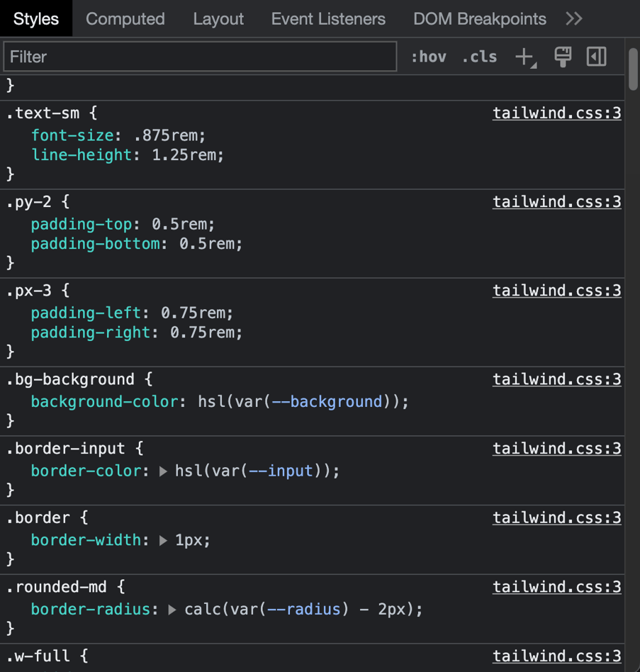Click the Styles pane vertical scrollbar thumb
Viewport: 640px width, 672px height.
click(x=633, y=69)
